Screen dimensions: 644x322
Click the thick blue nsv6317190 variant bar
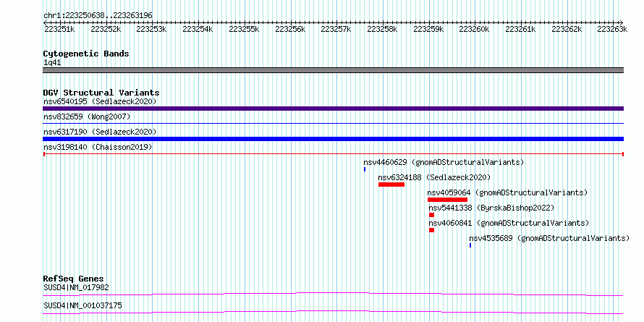pos(333,139)
